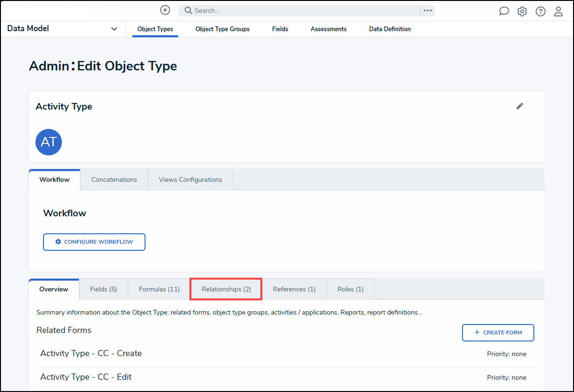Open the chat messages icon
Screen dimensions: 574x392
click(504, 11)
